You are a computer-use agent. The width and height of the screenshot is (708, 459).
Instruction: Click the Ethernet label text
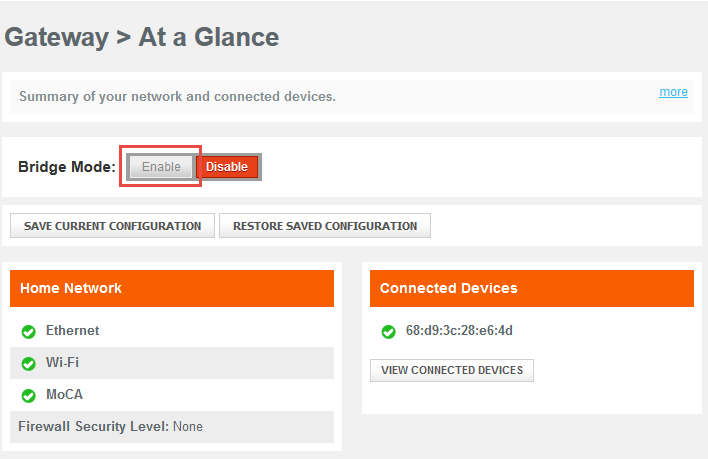click(72, 331)
